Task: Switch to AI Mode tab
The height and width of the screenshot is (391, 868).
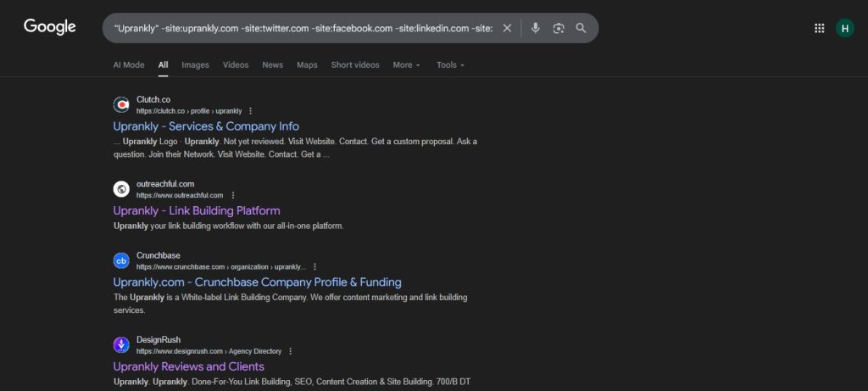Action: (x=129, y=64)
